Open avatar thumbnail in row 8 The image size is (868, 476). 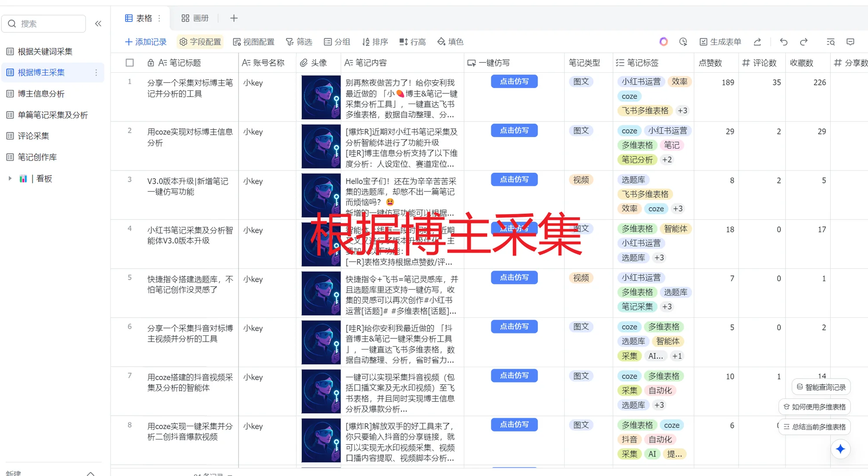[321, 440]
